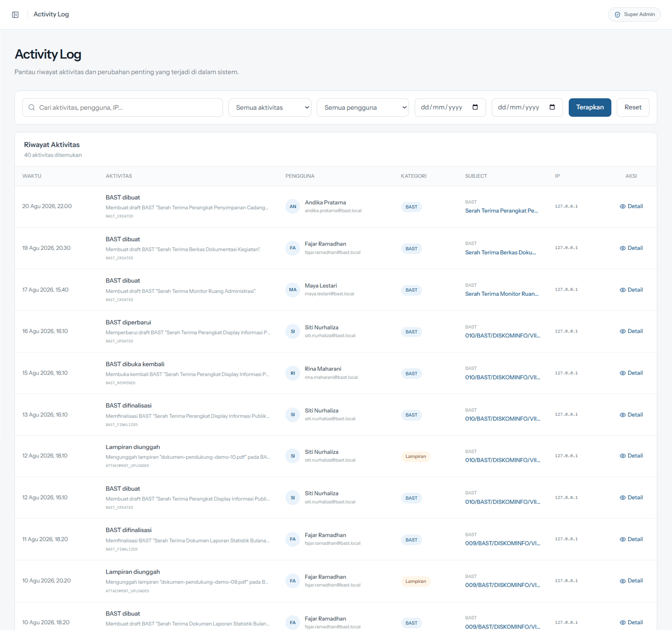Open 009/BAST/DISKOMINFO link on 11 Agu row
The height and width of the screenshot is (630, 672).
click(x=503, y=543)
